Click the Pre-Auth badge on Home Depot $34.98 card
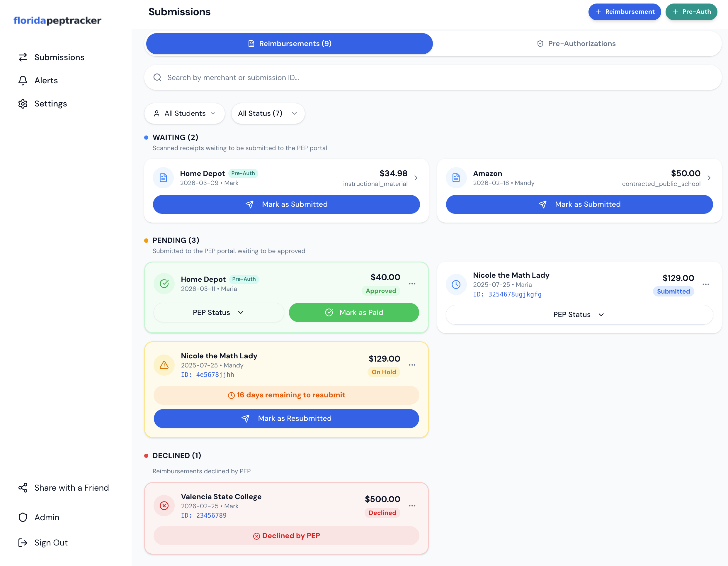728x566 pixels. 243,173
